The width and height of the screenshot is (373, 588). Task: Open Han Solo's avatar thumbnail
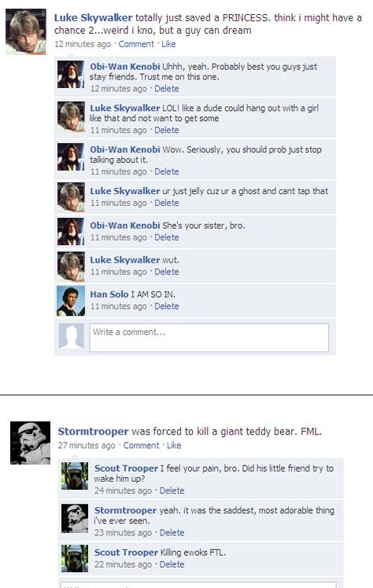tap(71, 301)
